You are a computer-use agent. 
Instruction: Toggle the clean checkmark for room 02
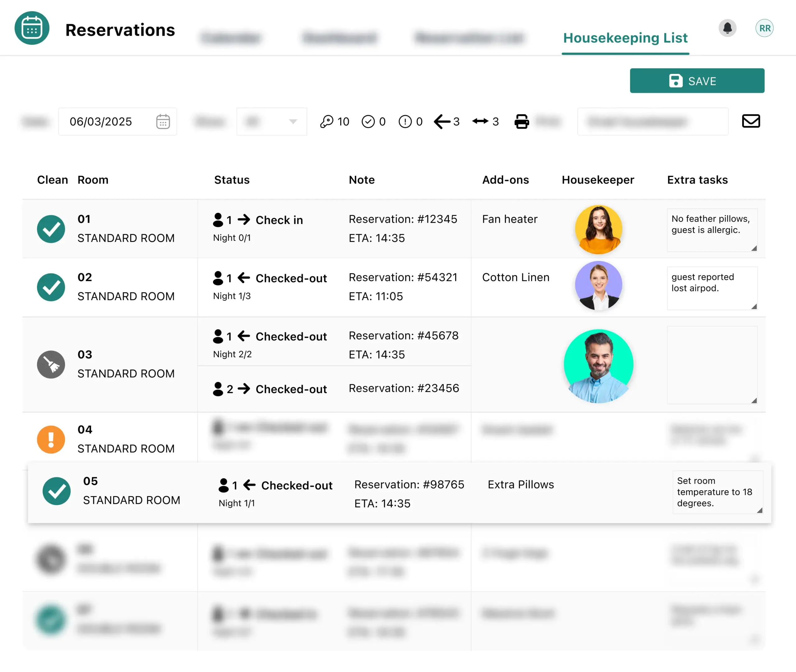click(51, 287)
